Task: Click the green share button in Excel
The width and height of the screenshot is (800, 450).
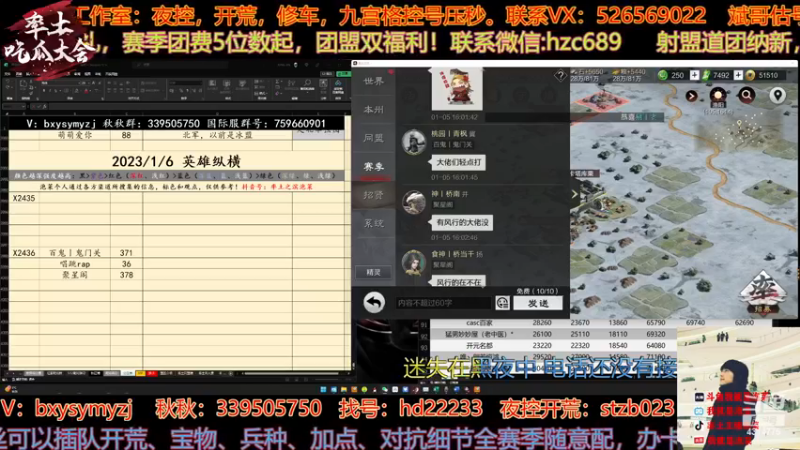Action: [343, 73]
